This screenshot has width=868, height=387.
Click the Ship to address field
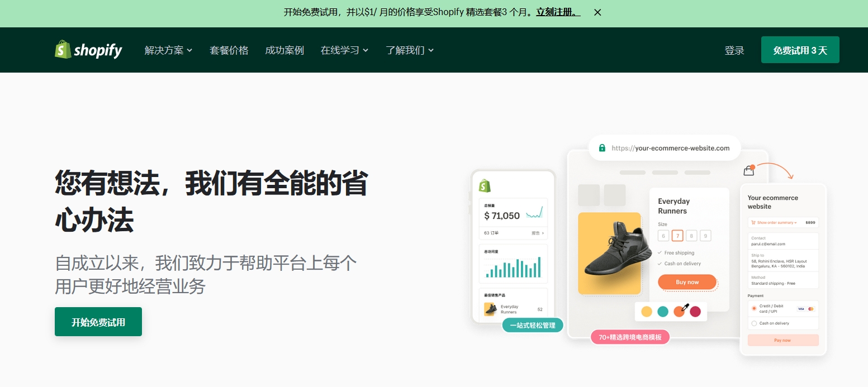point(783,261)
